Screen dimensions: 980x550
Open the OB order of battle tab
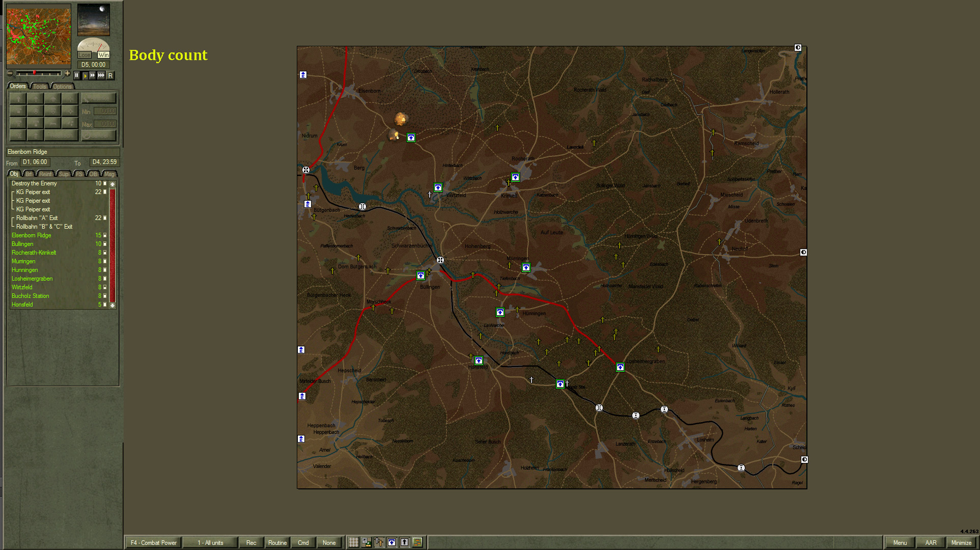(x=93, y=174)
